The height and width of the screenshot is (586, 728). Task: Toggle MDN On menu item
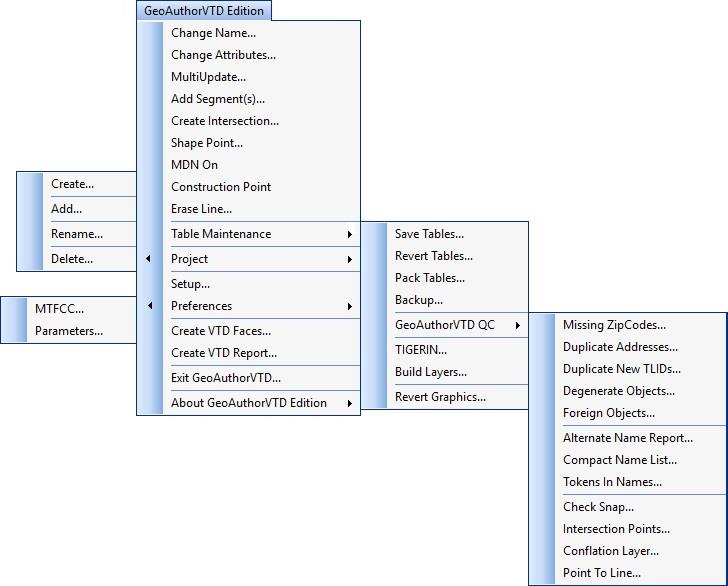click(194, 165)
